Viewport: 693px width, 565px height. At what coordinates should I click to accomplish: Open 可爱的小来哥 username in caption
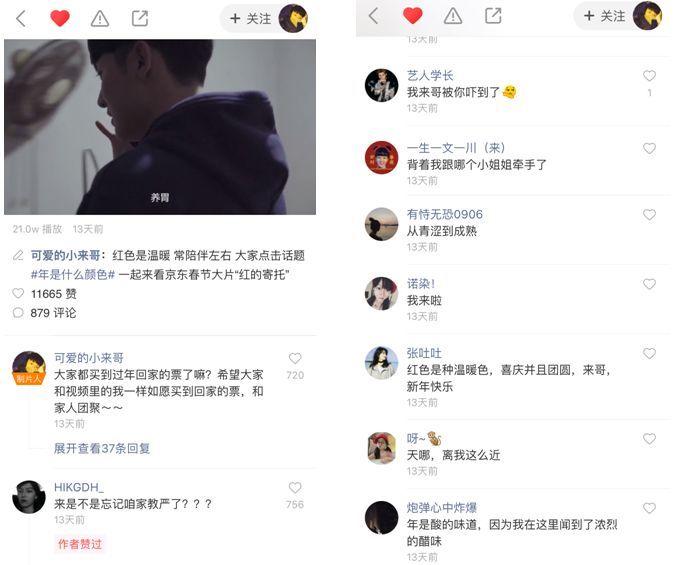(65, 255)
